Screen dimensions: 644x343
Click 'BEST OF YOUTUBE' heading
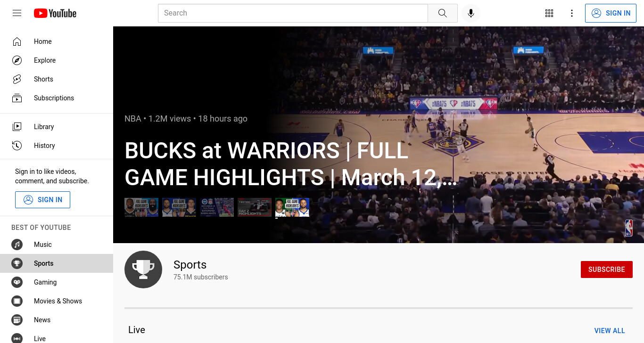41,228
